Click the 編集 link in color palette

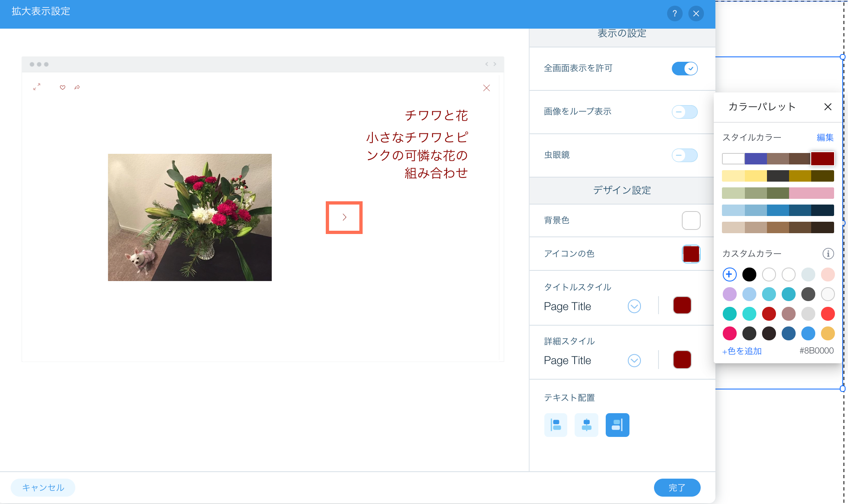point(825,137)
